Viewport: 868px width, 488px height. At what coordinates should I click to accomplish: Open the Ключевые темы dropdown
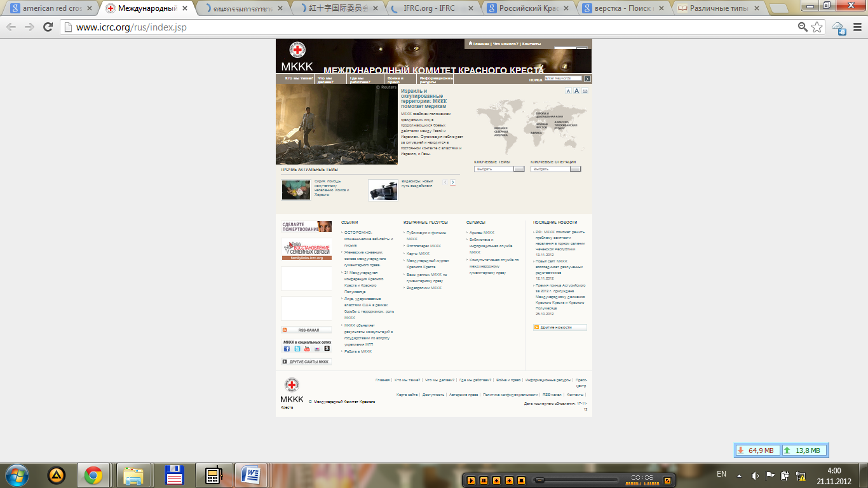[499, 169]
